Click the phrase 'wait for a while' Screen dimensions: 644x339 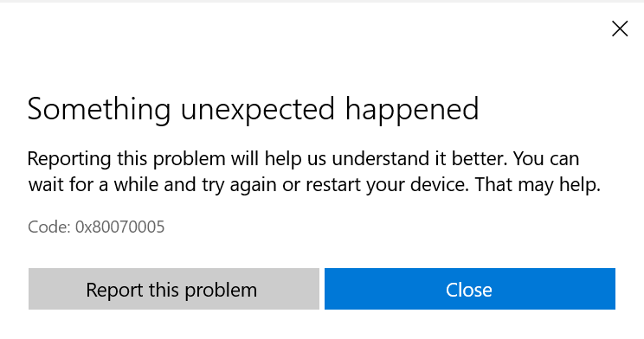click(93, 185)
